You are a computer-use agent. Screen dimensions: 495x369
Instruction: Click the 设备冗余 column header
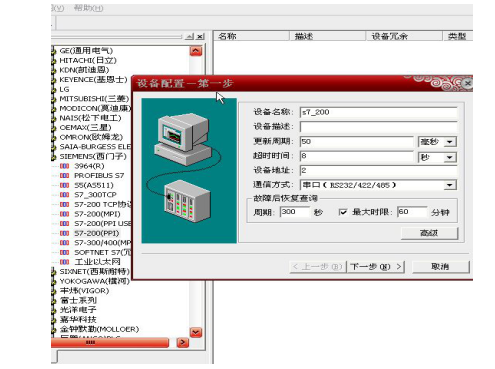pyautogui.click(x=404, y=36)
